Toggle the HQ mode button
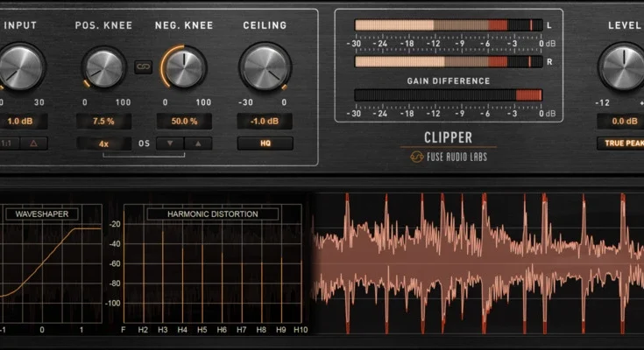This screenshot has width=644, height=350. pos(265,143)
